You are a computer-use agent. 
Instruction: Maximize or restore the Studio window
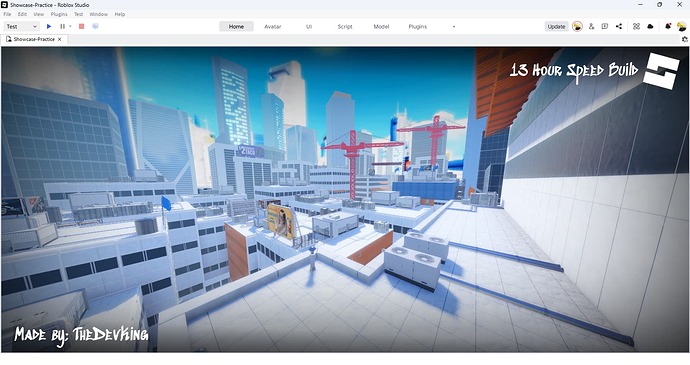click(x=659, y=4)
